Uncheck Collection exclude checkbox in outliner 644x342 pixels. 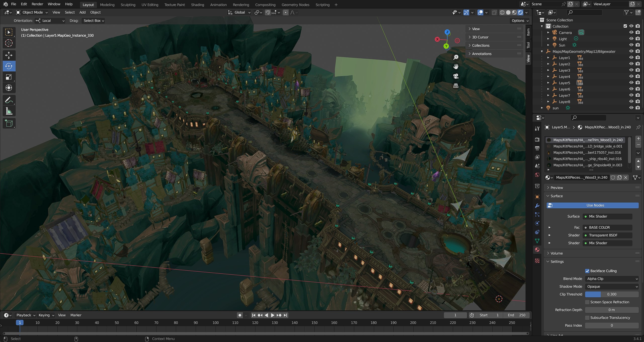coord(625,26)
